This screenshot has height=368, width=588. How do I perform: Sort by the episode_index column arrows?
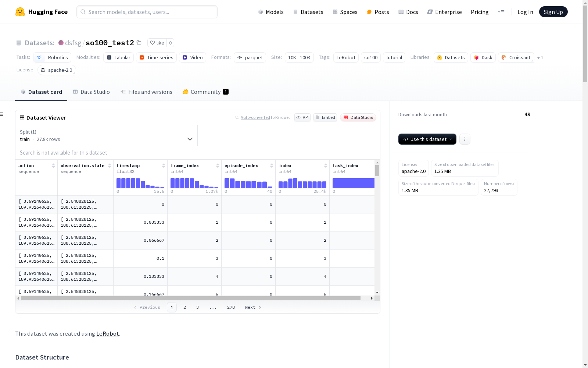(272, 166)
